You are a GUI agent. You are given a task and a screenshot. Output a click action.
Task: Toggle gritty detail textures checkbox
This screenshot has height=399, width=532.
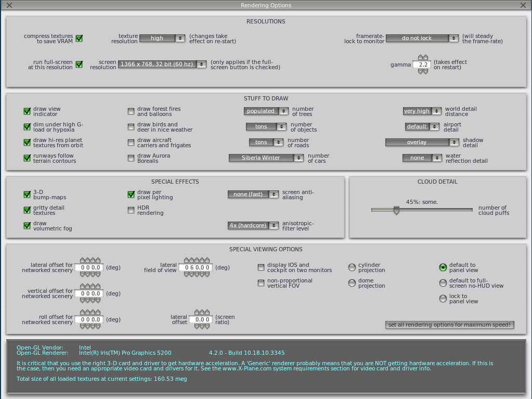[27, 210]
